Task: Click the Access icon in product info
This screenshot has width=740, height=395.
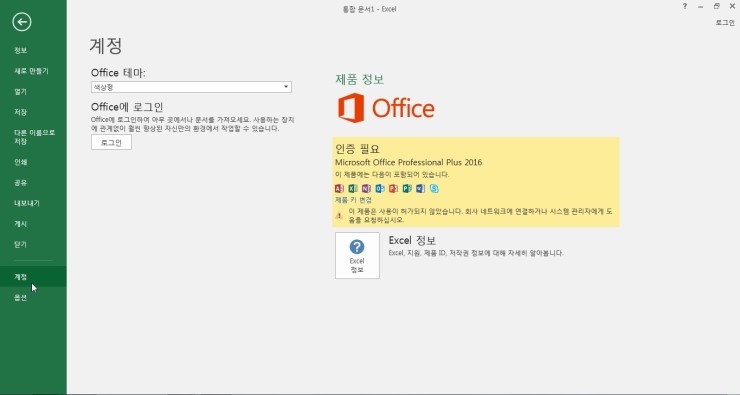Action: pos(339,188)
